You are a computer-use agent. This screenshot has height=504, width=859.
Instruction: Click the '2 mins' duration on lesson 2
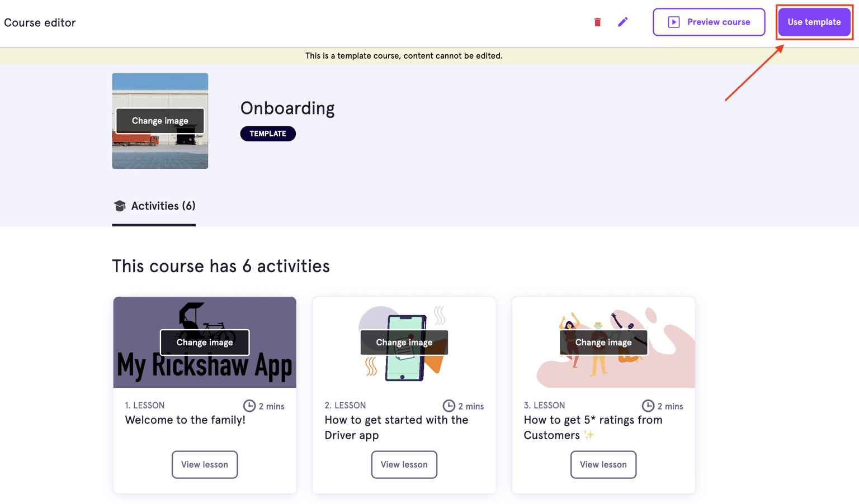tap(471, 406)
